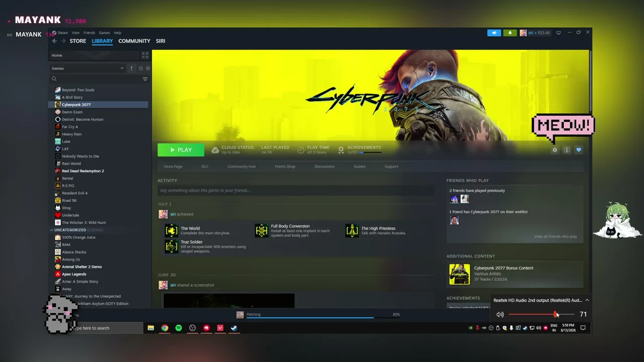Open Cyberpunk 2077 settings gear

[554, 150]
